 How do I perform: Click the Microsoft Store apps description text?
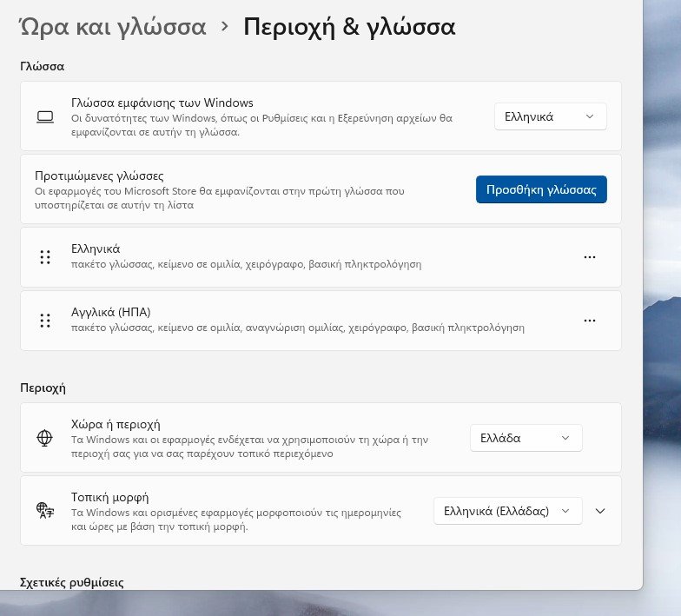point(219,198)
